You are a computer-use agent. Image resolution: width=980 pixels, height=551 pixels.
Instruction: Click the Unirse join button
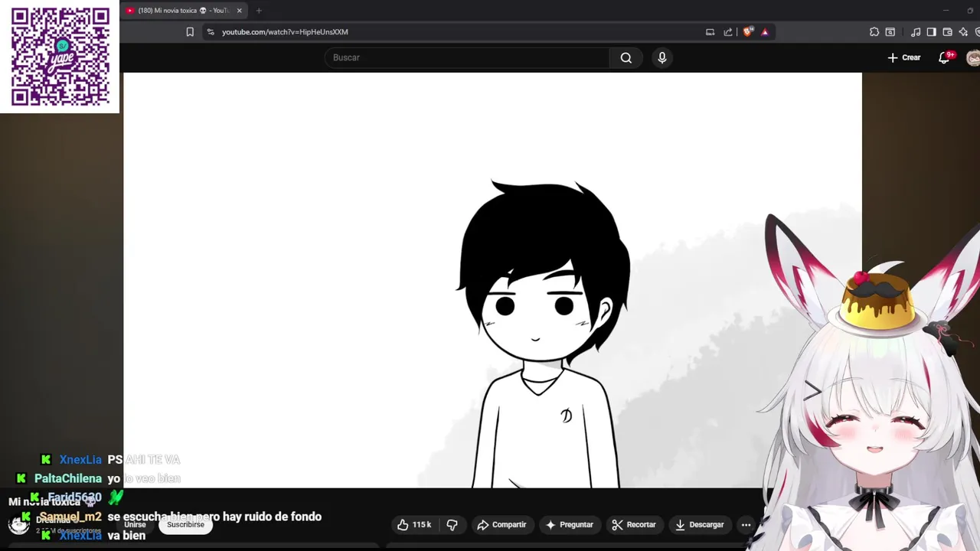pyautogui.click(x=135, y=525)
